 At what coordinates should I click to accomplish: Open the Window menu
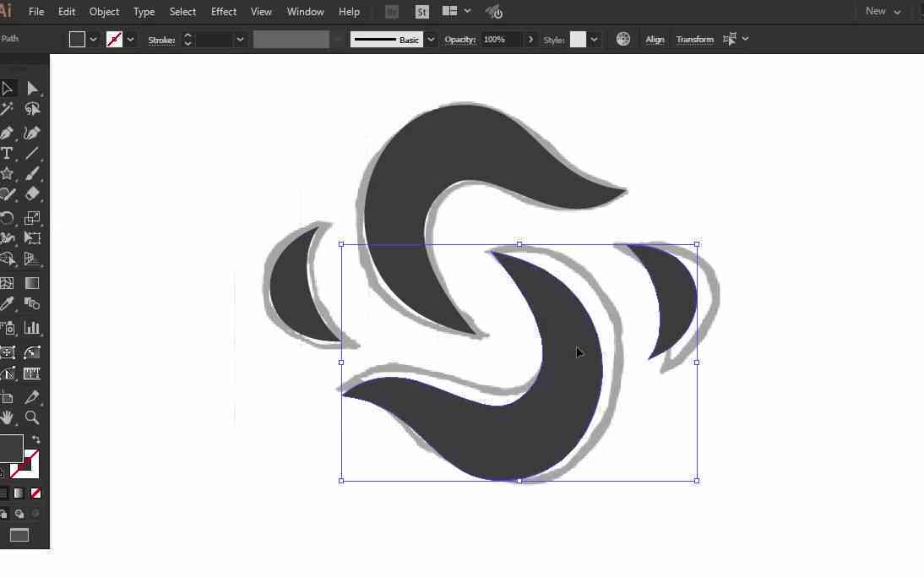(305, 12)
